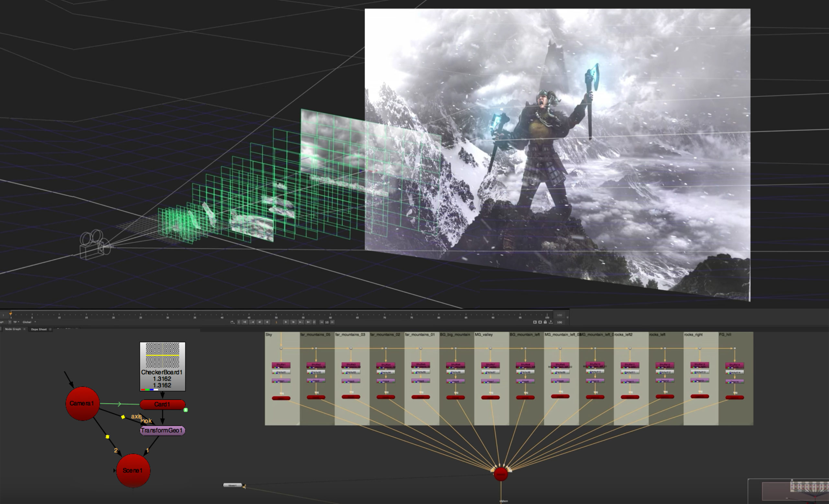Toggle the green indicator on the Card1 node

[186, 410]
